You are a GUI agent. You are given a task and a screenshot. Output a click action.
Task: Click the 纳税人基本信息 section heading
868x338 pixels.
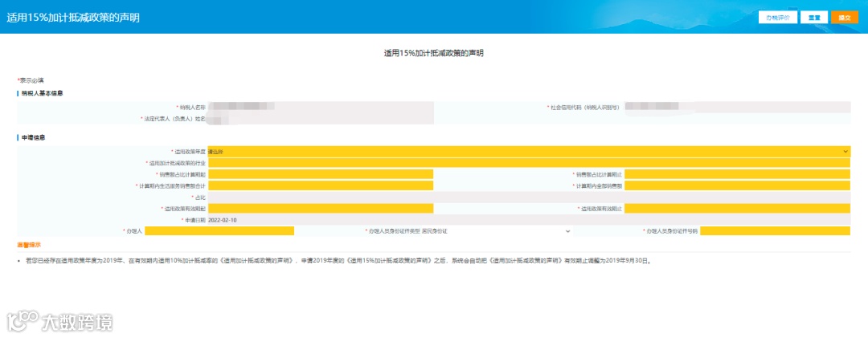[42, 93]
